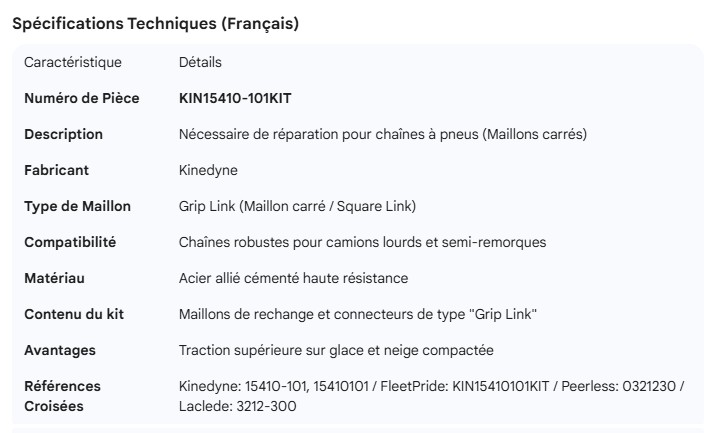Select the Fabricant row label

57,170
